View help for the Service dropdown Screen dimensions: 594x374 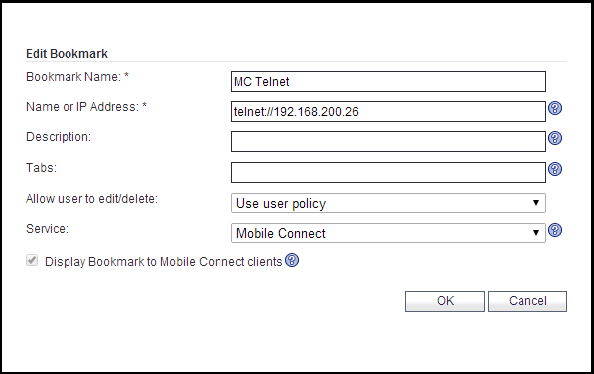(555, 230)
